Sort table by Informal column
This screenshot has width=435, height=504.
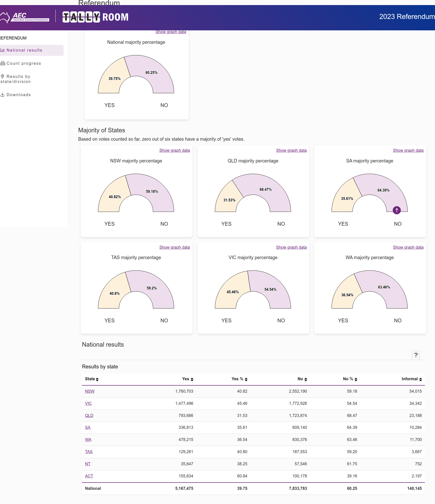[x=411, y=379]
